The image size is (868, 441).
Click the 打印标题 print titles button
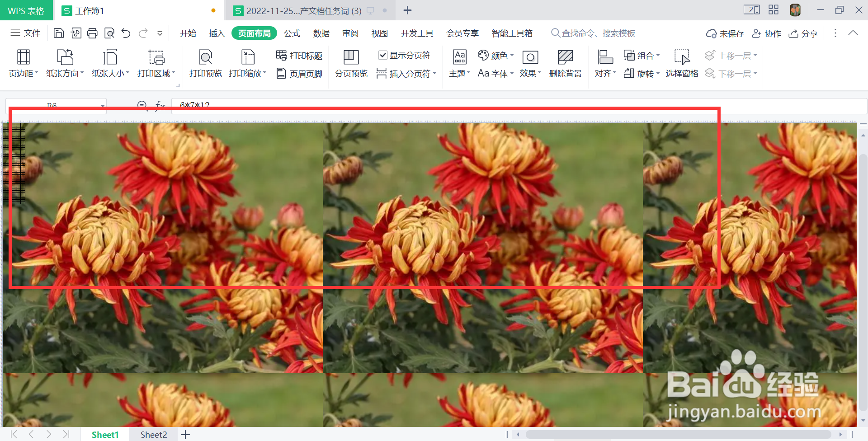coord(299,55)
